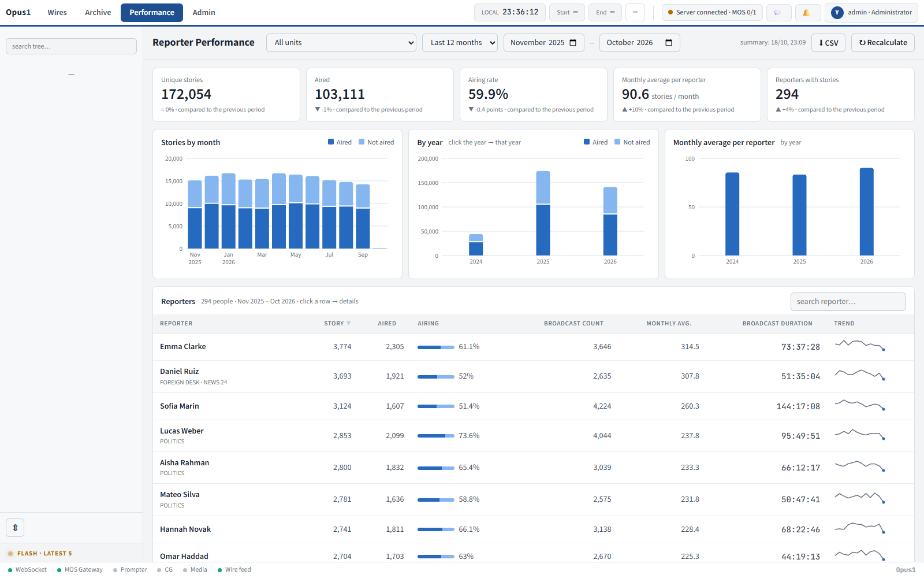Screen dimensions: 924x578
Task: Open the calendar picker for October 2026
Action: coord(669,43)
